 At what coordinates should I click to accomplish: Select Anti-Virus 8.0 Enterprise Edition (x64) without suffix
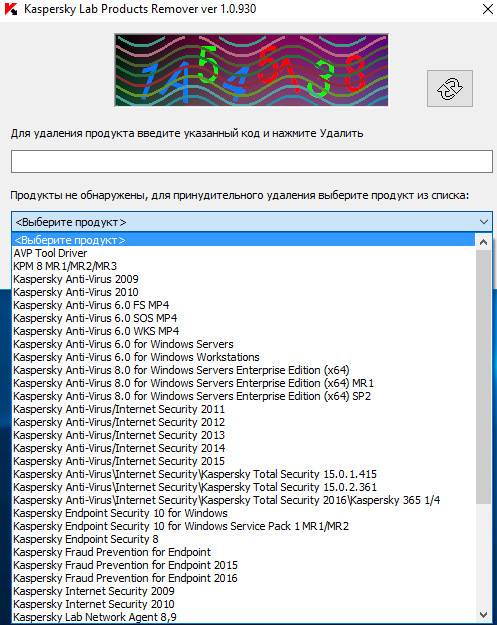tap(244, 370)
